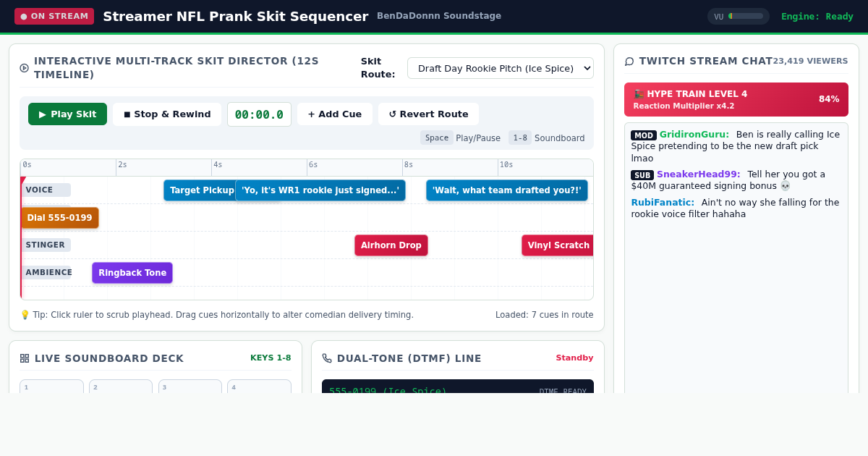Click soundboard pad 4
The width and height of the screenshot is (868, 456).
click(259, 387)
